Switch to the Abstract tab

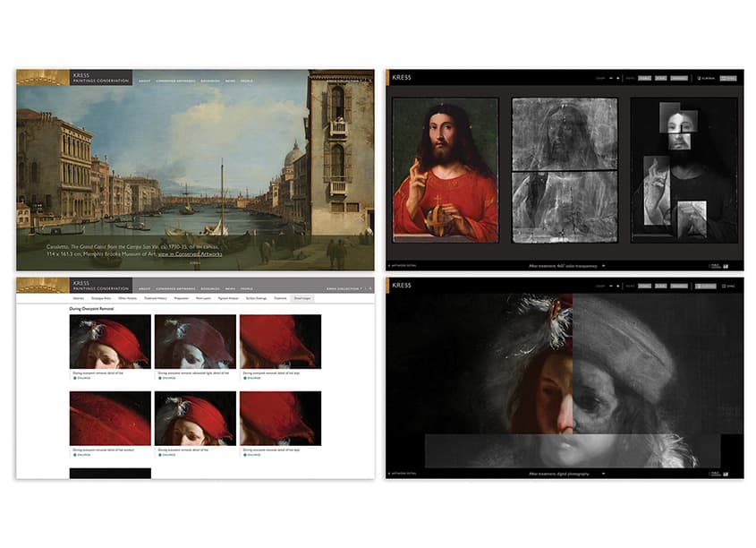pos(79,298)
